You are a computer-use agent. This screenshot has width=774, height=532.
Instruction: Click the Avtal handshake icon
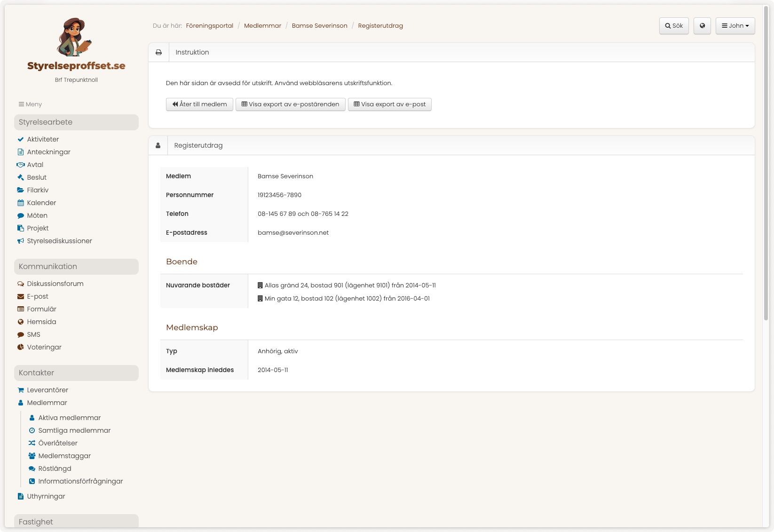click(21, 165)
